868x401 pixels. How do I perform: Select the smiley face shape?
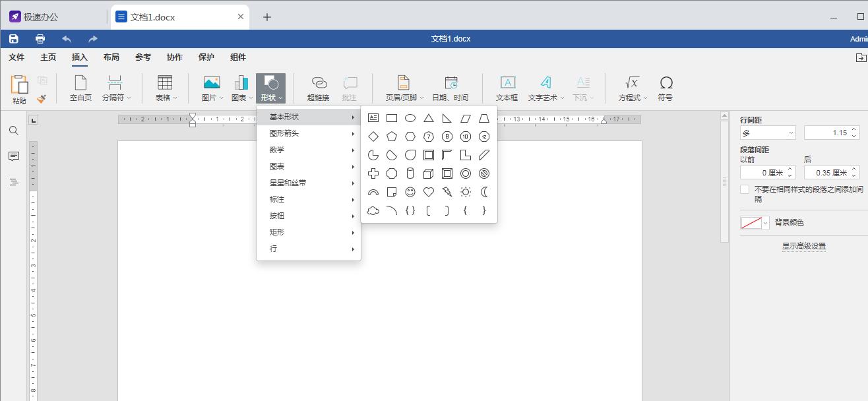coord(410,192)
